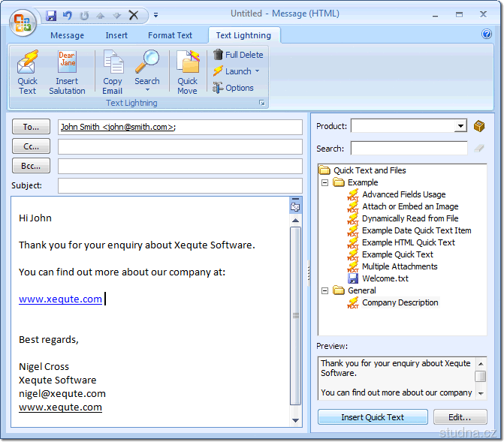Click the Save icon in quick access toolbar
This screenshot has height=442, width=504.
[51, 15]
